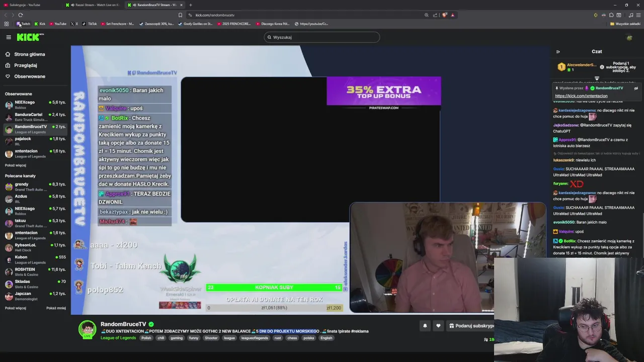Viewport: 644px width, 362px height.
Task: Open RandomBruceTV channel avatar
Action: 87,329
